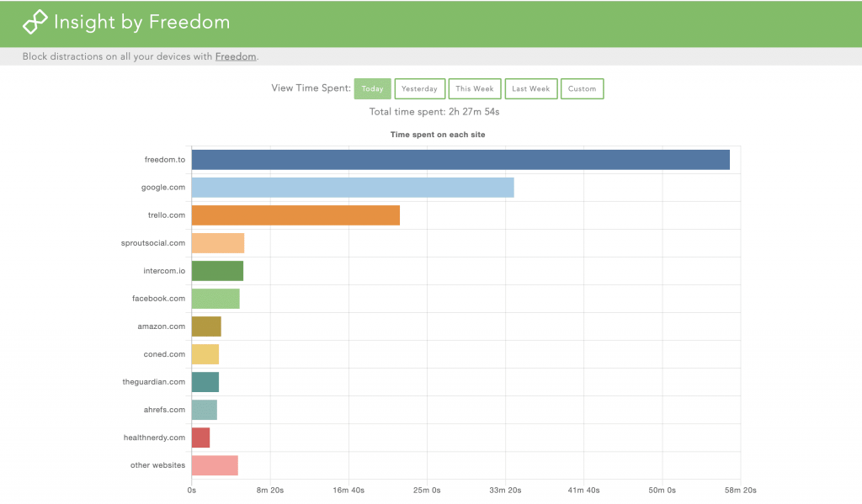The image size is (862, 504).
Task: Select the intercom.io green bar
Action: point(216,270)
